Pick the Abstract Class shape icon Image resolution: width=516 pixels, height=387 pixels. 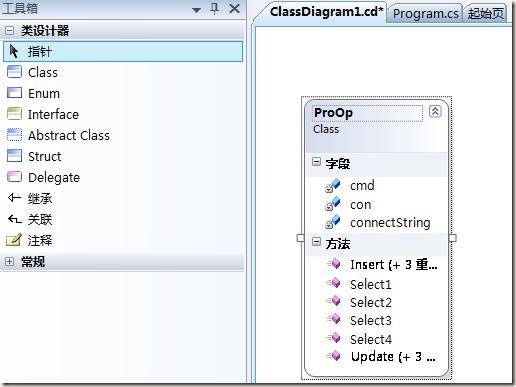[x=14, y=135]
